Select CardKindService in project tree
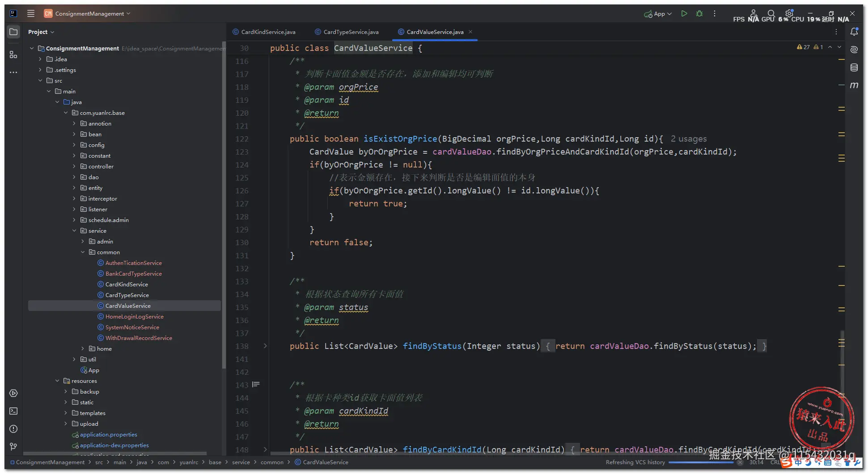 coord(127,284)
